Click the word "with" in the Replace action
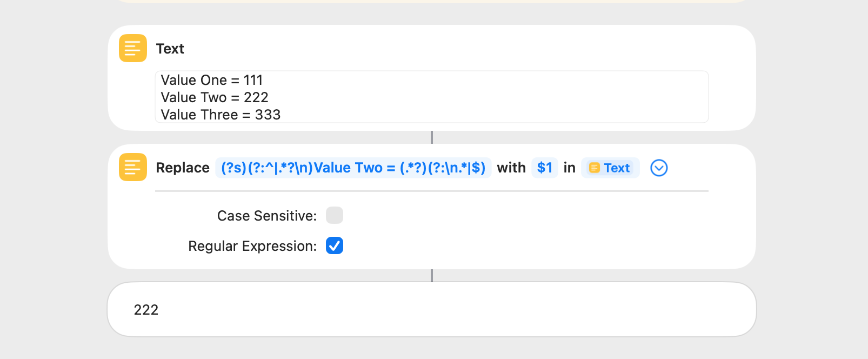The width and height of the screenshot is (868, 359). point(511,168)
